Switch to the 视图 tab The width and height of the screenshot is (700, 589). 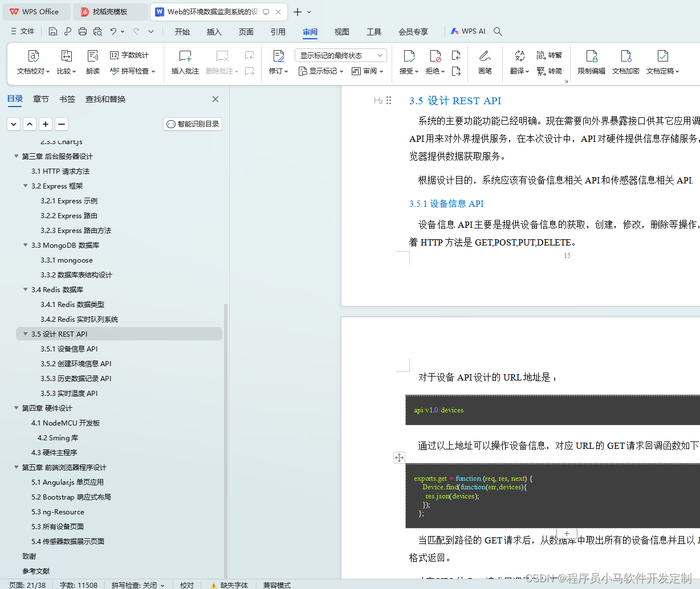point(341,32)
